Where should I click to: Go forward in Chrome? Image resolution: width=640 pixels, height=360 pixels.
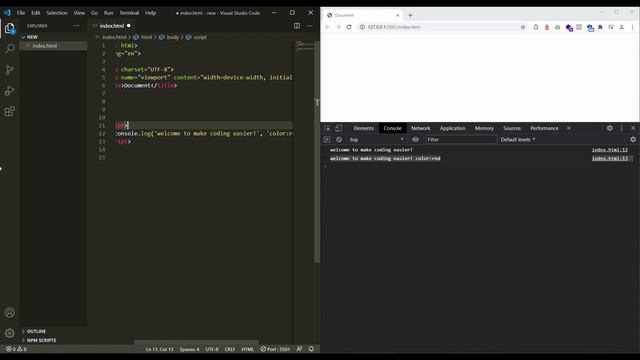338,27
